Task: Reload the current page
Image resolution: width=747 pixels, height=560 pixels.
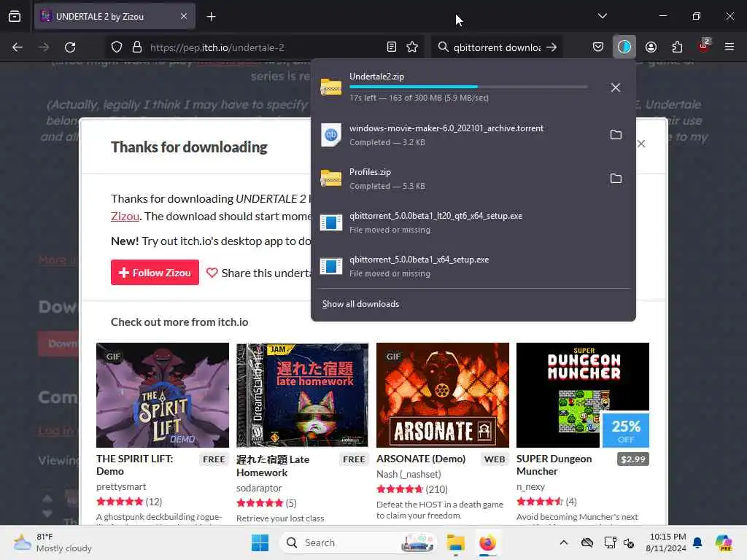Action: pyautogui.click(x=70, y=47)
